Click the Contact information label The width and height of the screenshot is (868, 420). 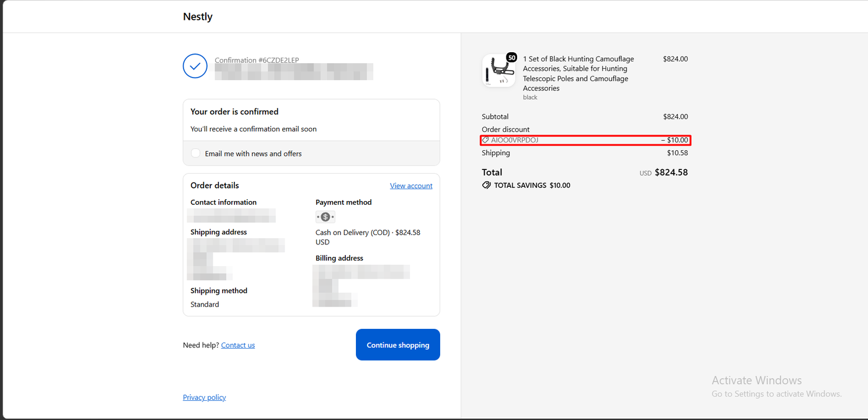pos(223,202)
